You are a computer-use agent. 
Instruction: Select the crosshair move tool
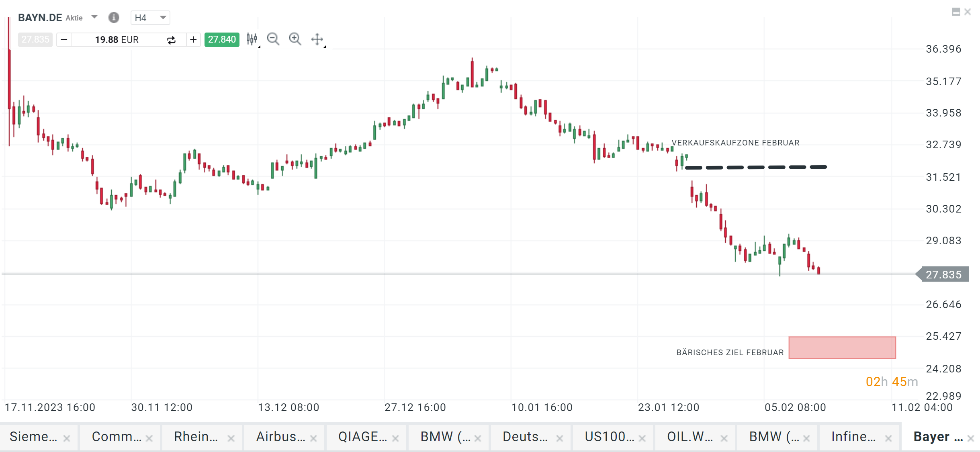317,39
